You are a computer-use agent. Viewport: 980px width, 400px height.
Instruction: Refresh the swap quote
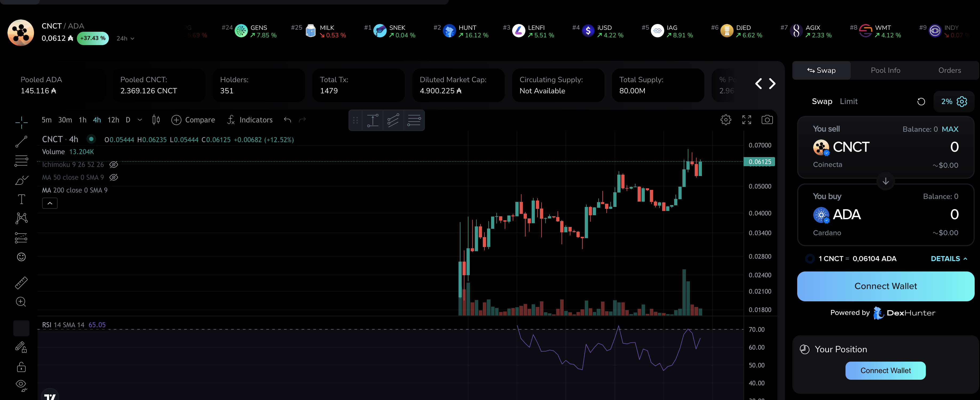click(921, 102)
